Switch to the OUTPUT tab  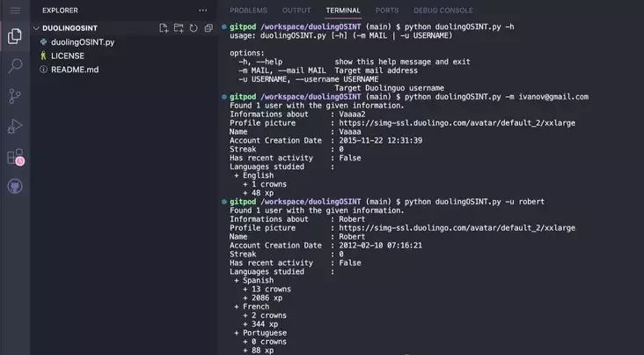(x=296, y=11)
